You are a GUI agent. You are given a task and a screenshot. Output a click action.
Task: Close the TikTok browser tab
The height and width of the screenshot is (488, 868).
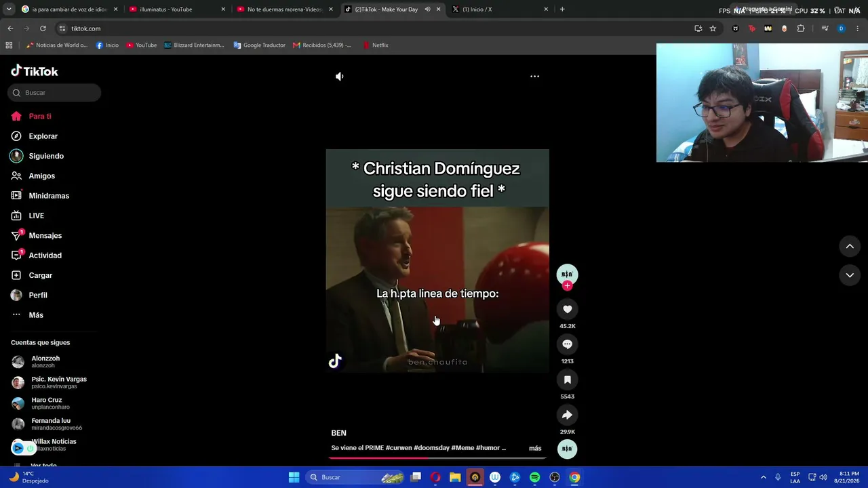coord(438,9)
